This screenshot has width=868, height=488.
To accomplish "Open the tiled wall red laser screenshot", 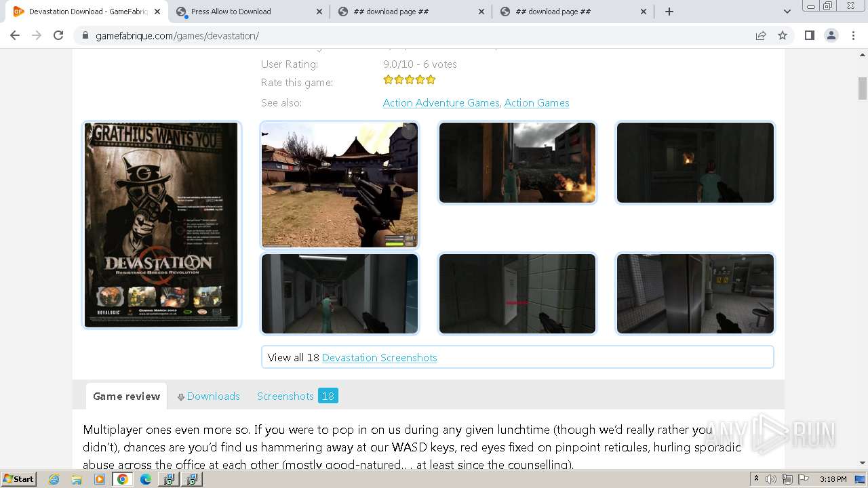I will pyautogui.click(x=517, y=293).
